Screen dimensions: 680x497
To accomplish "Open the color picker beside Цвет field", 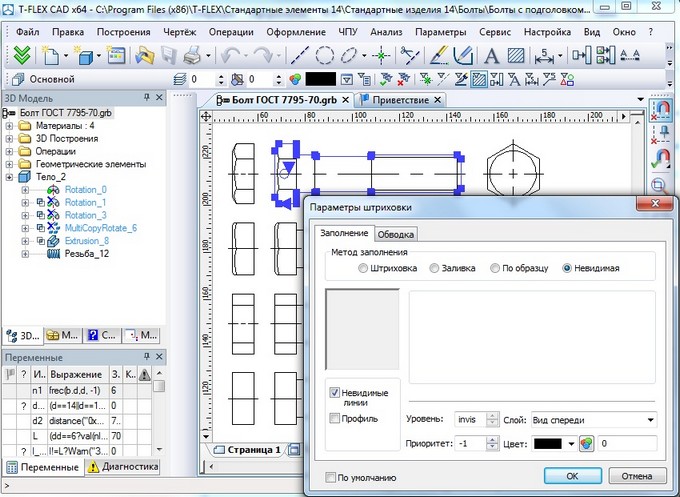I will tap(586, 444).
